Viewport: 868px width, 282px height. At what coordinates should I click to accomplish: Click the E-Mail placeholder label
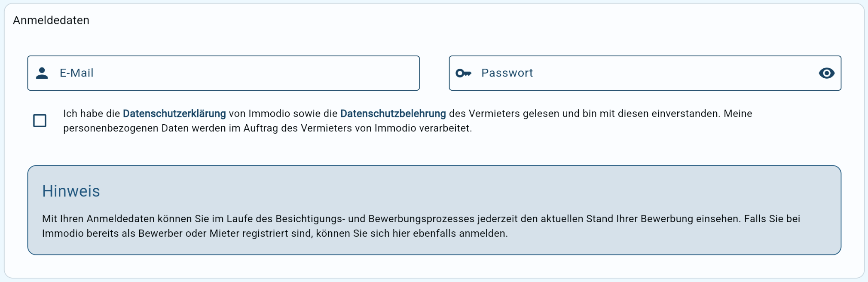[76, 73]
